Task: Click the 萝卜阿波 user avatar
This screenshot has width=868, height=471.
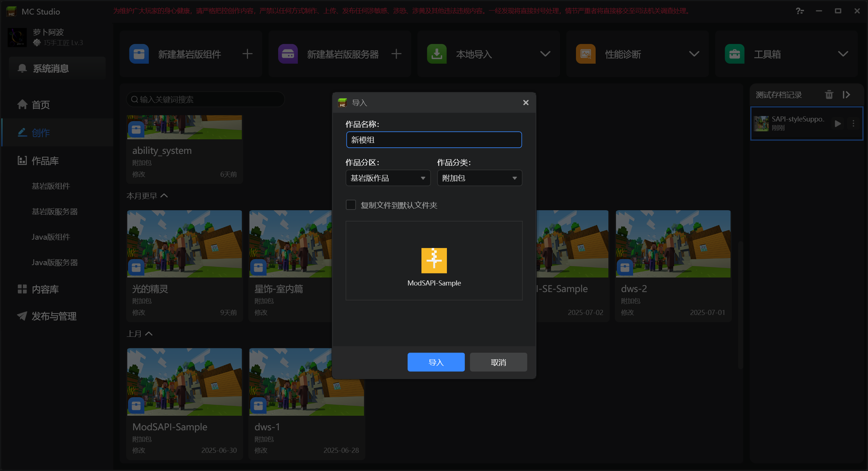Action: pyautogui.click(x=17, y=37)
